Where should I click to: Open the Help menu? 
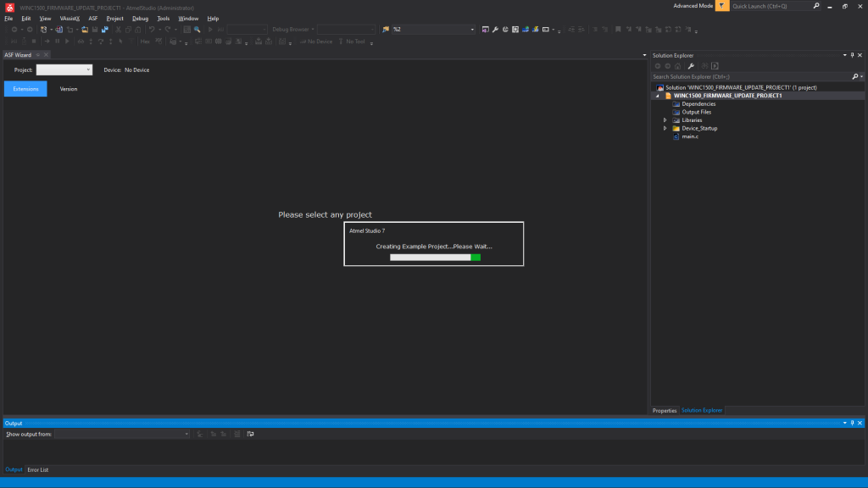(213, 19)
